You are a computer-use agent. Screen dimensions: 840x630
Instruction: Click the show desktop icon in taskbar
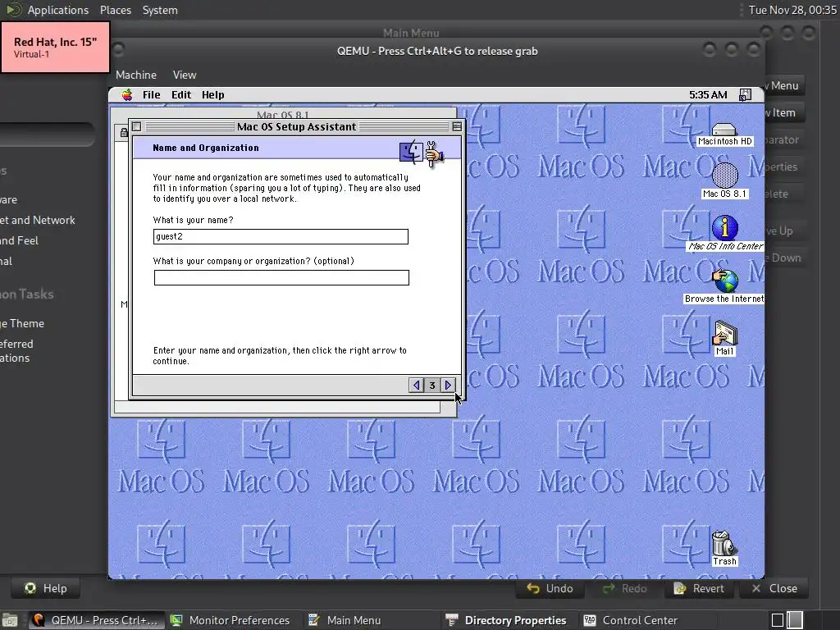click(10, 620)
